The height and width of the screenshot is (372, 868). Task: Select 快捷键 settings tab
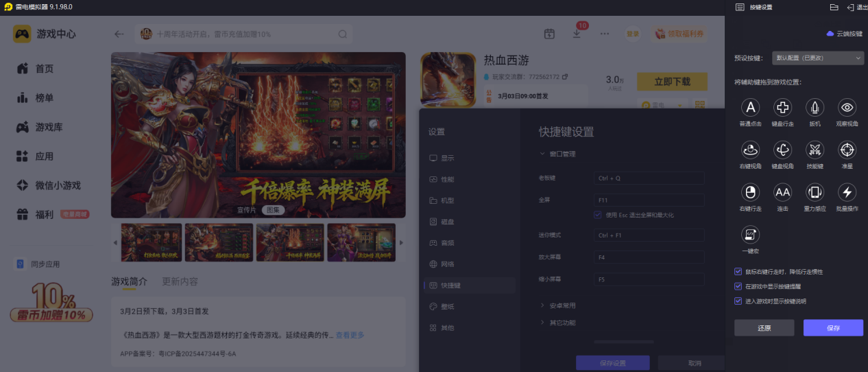470,286
